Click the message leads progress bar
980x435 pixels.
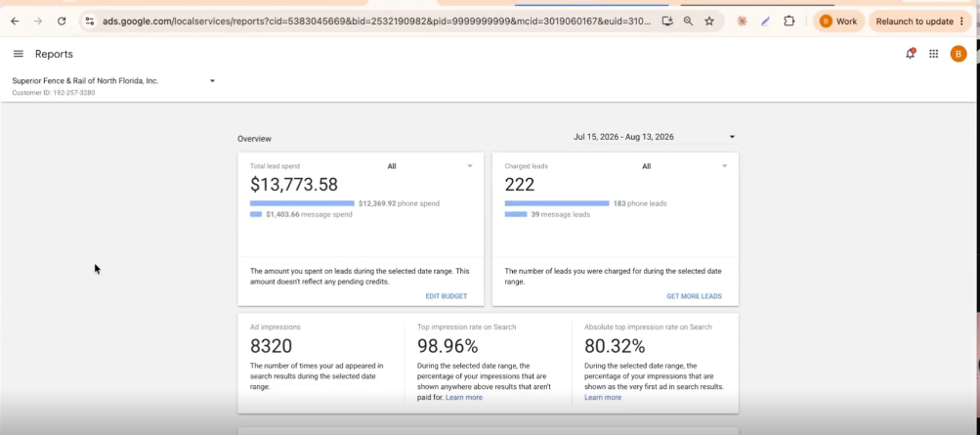[x=516, y=214]
